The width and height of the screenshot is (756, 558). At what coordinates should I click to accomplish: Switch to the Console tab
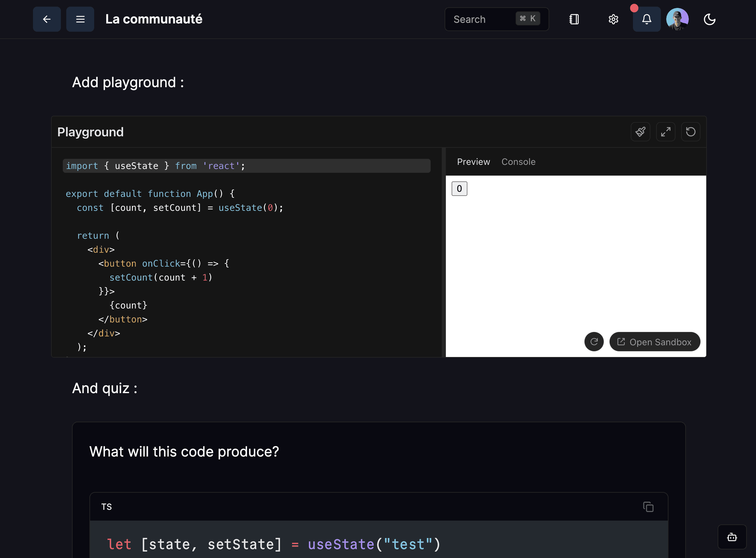(518, 162)
